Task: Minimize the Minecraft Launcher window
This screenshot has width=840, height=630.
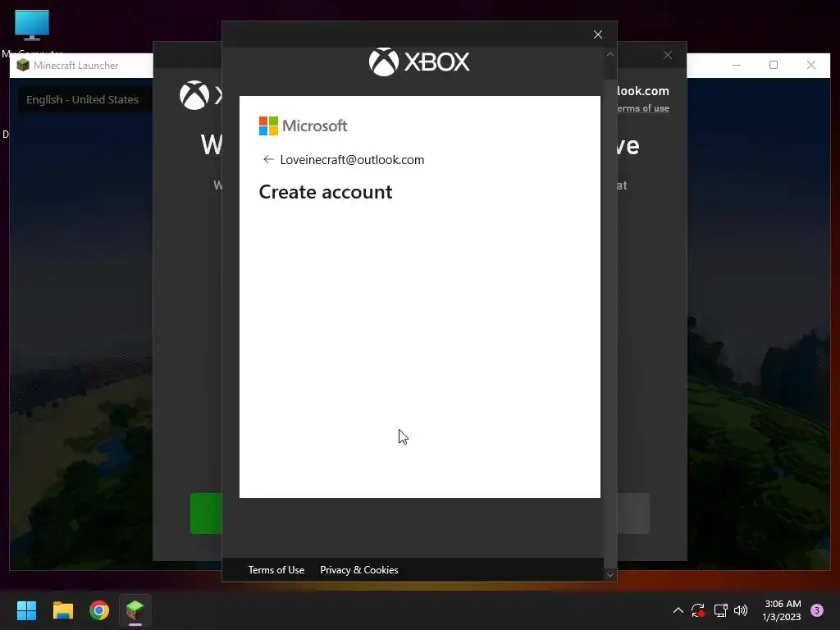Action: coord(737,66)
